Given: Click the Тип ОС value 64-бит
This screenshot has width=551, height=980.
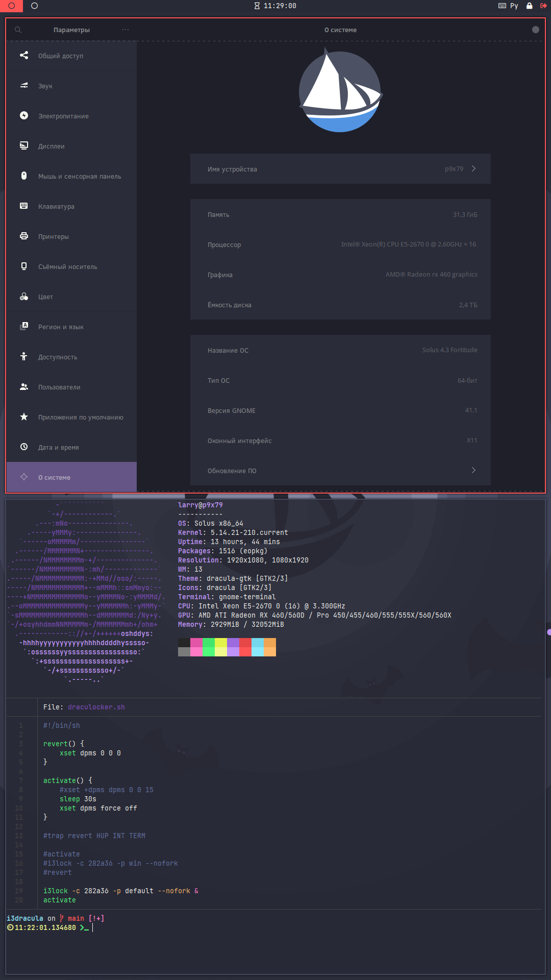Looking at the screenshot, I should pyautogui.click(x=467, y=380).
